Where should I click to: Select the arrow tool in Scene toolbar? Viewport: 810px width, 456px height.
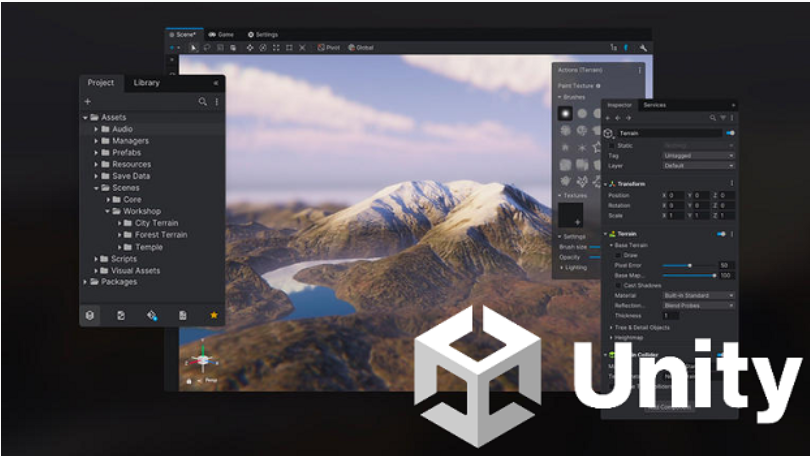pyautogui.click(x=193, y=48)
